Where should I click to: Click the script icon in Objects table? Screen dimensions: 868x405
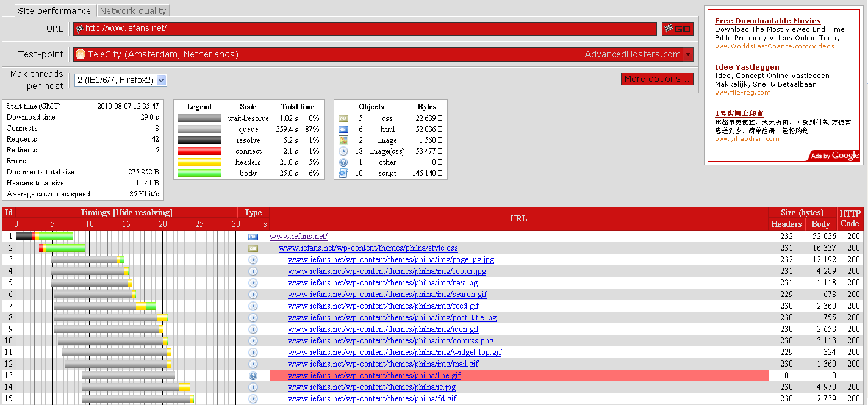pyautogui.click(x=343, y=173)
